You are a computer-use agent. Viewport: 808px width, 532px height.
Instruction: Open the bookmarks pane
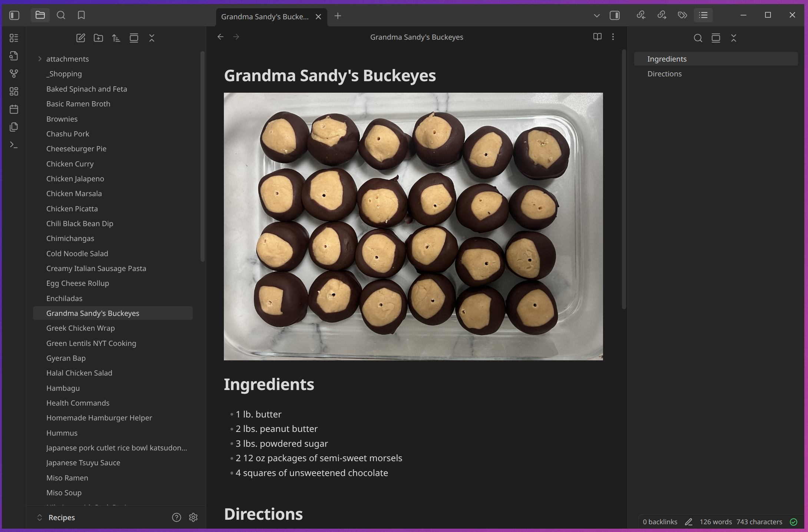point(81,15)
